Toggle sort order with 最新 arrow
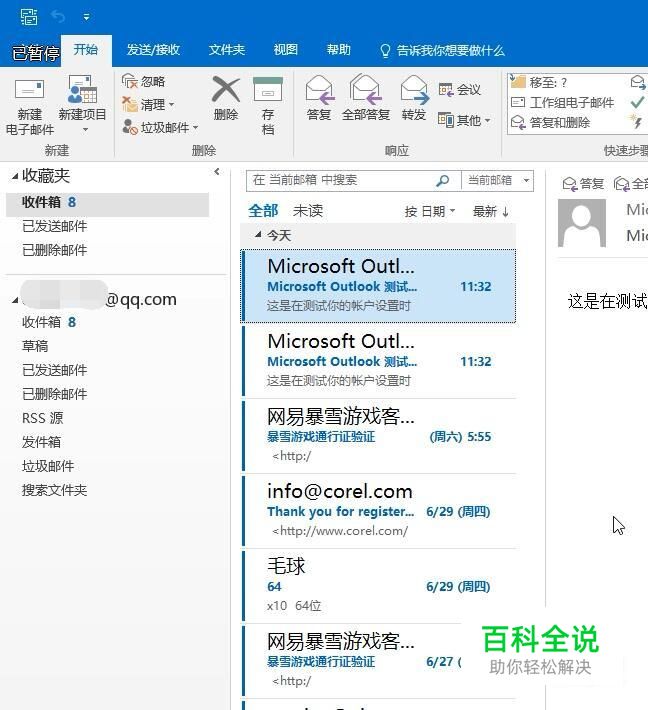The height and width of the screenshot is (710, 648). [x=491, y=211]
